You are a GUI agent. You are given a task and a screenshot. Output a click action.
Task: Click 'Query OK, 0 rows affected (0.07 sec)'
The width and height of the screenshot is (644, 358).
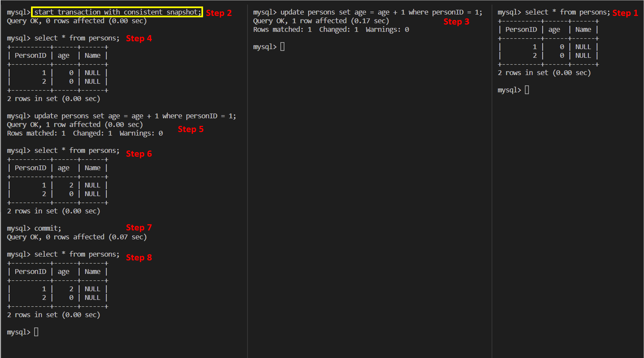(77, 237)
